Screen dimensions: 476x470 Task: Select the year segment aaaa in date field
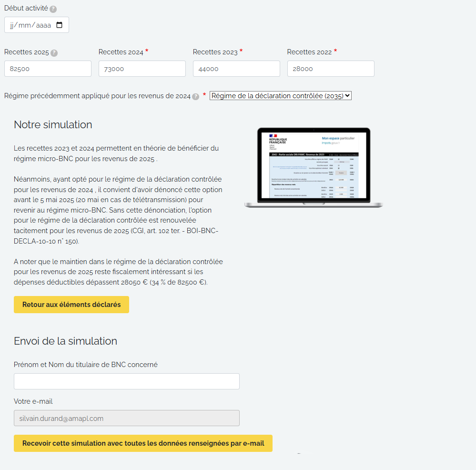[43, 25]
